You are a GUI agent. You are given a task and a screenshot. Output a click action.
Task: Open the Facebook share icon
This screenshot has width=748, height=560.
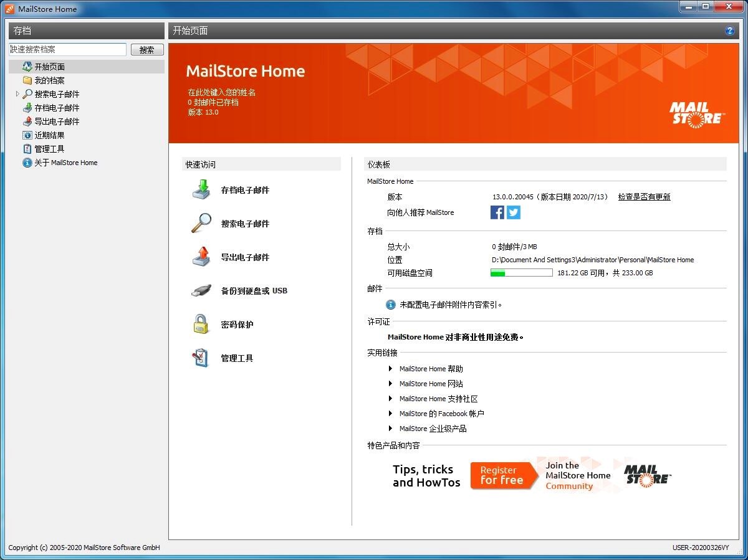[x=497, y=212]
